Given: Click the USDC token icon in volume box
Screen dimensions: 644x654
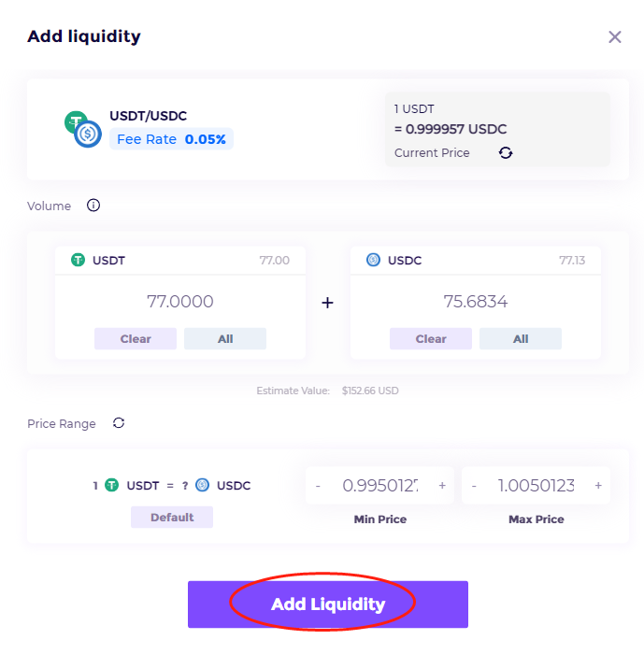Looking at the screenshot, I should pyautogui.click(x=374, y=261).
